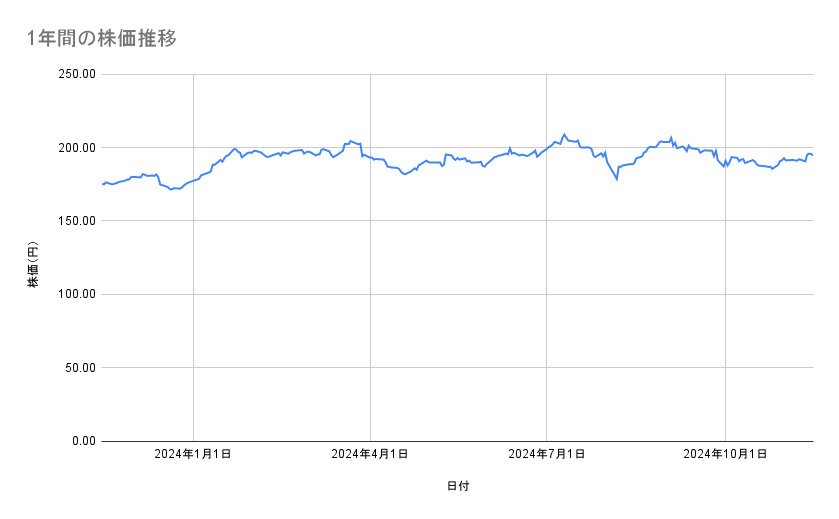Click the vertical gridline above 2024年4月1日
Screen dimensions: 839x519
[x=370, y=300]
